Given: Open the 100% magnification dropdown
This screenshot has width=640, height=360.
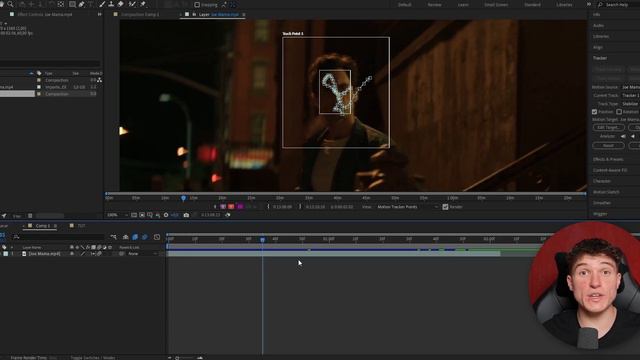Looking at the screenshot, I should [117, 215].
